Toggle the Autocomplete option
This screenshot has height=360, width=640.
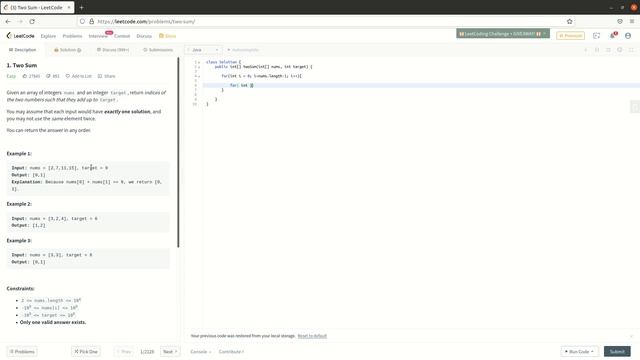pyautogui.click(x=243, y=50)
